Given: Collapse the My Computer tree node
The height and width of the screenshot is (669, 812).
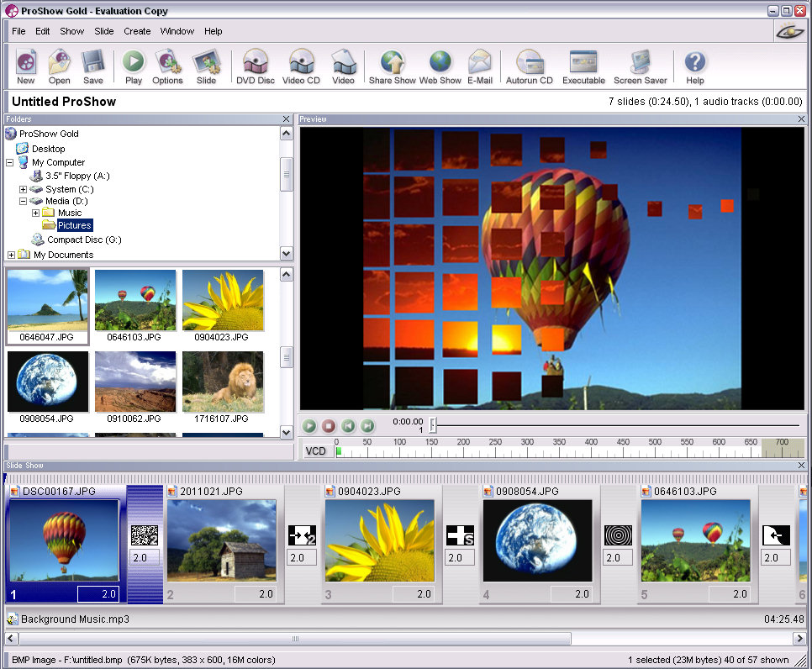Looking at the screenshot, I should tap(10, 162).
